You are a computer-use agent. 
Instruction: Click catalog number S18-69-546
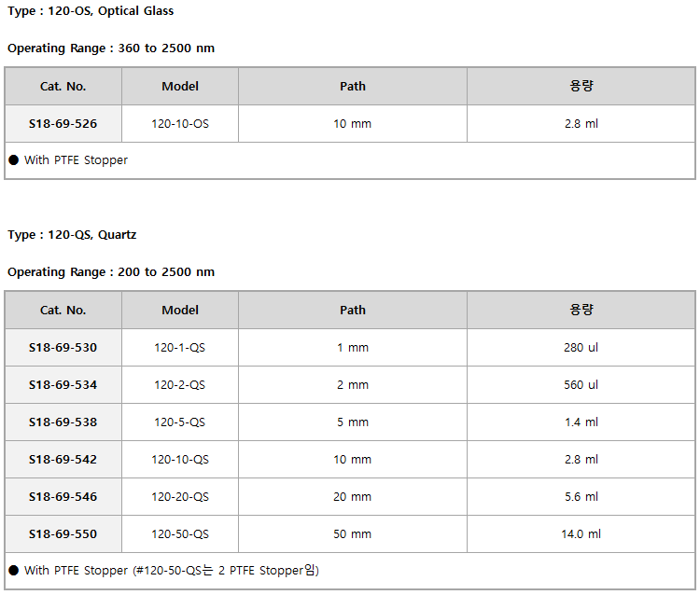coord(63,496)
